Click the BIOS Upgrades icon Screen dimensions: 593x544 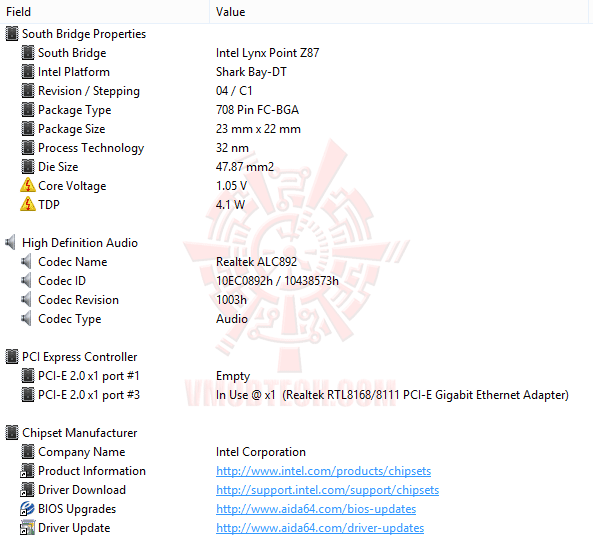point(27,509)
